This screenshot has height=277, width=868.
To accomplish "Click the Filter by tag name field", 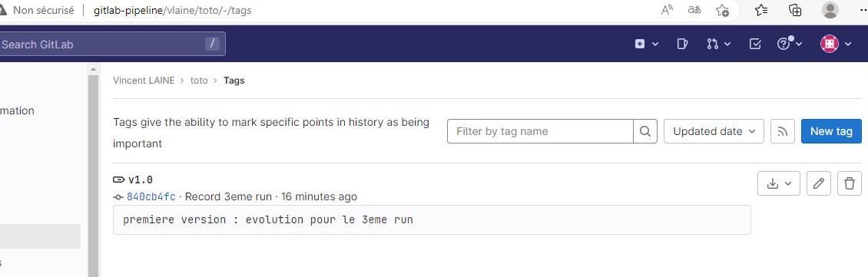I will click(x=540, y=131).
